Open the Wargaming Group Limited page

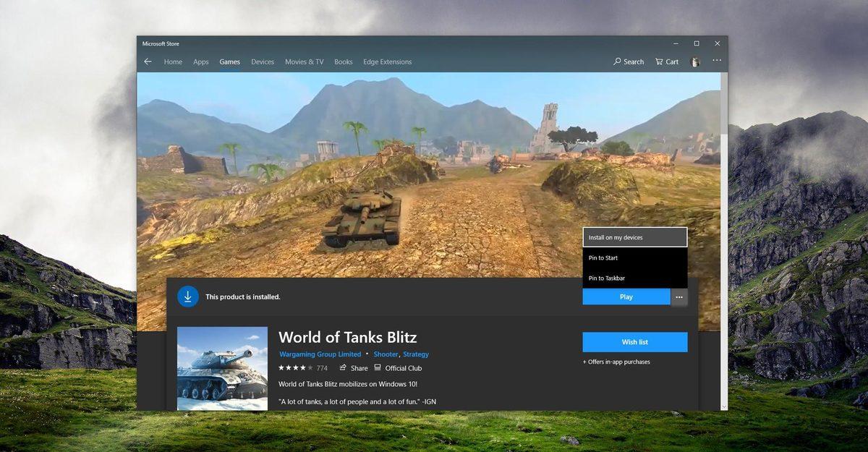[x=320, y=354]
